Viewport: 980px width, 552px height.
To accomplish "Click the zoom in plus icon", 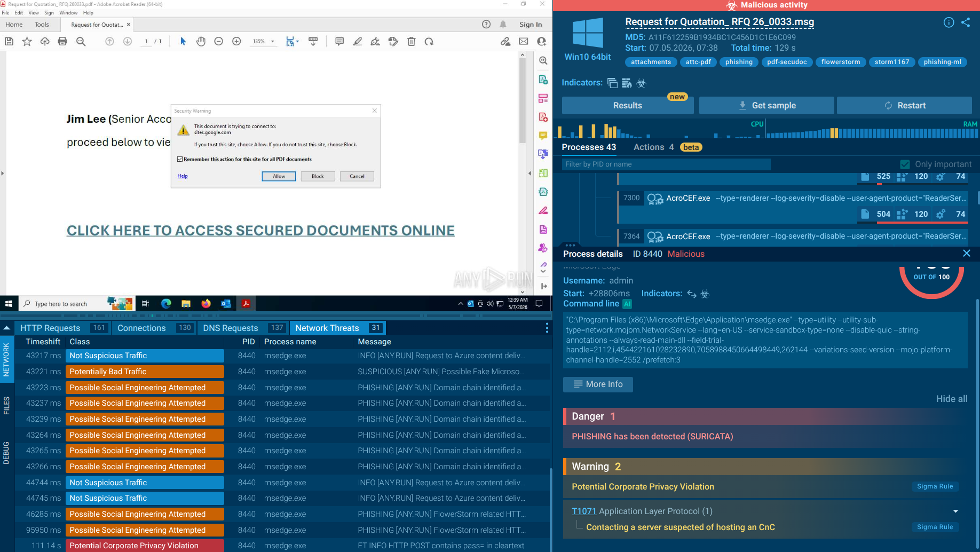I will (236, 41).
